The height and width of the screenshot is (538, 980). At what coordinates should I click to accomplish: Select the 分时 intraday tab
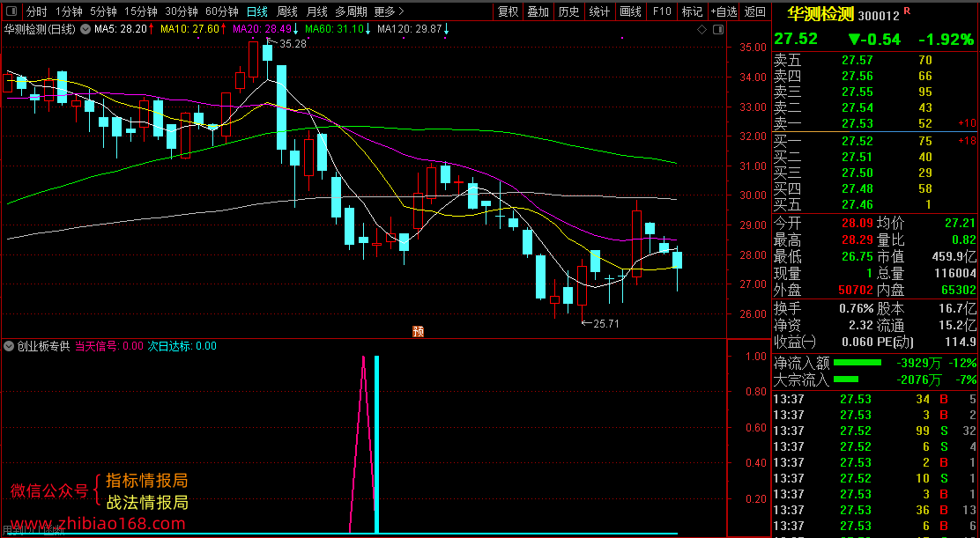[x=37, y=11]
